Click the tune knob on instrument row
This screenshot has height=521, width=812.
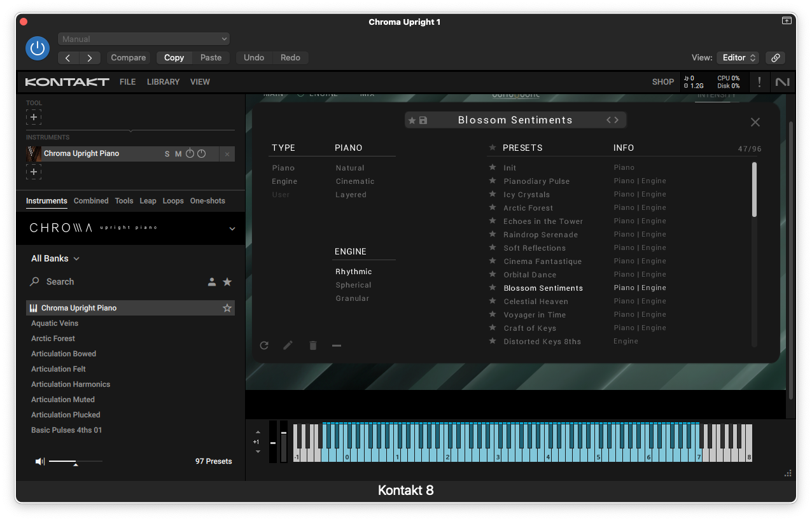point(190,154)
